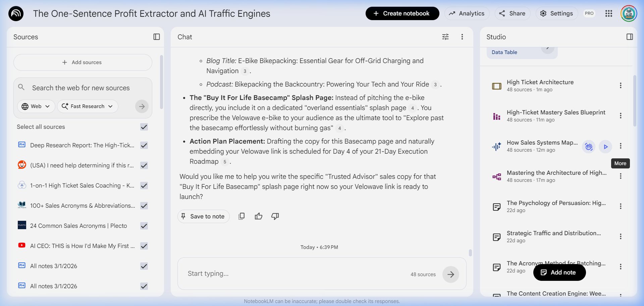Screen dimensions: 644x306
Task: Give the response a thumbs up
Action: [x=258, y=216]
